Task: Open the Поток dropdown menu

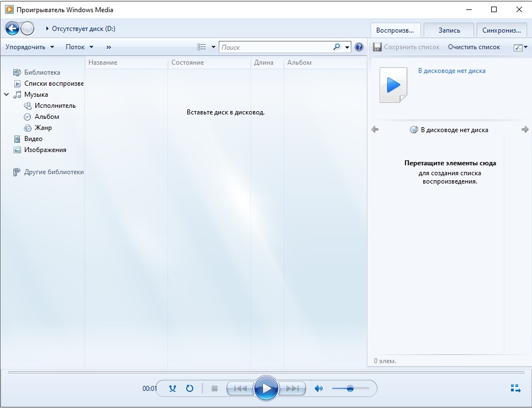Action: [80, 47]
